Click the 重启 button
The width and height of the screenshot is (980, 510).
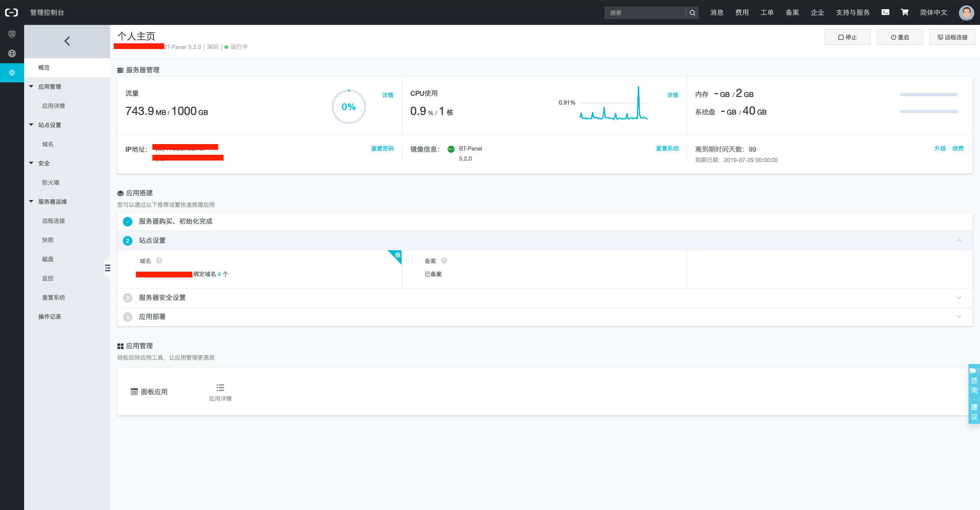[x=900, y=37]
